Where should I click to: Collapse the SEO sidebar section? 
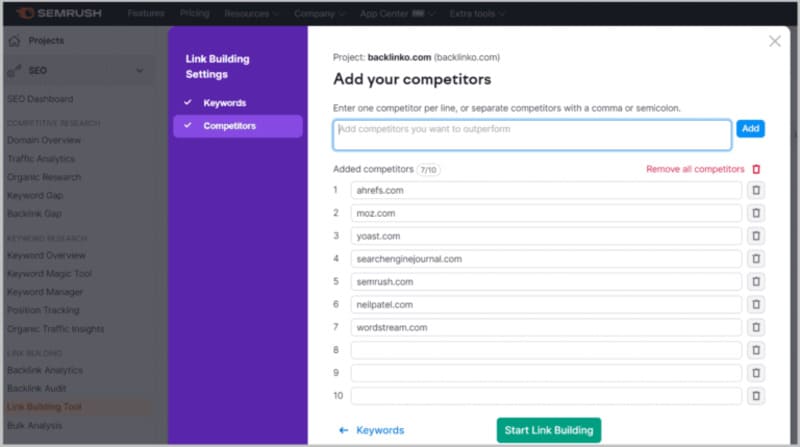[139, 70]
